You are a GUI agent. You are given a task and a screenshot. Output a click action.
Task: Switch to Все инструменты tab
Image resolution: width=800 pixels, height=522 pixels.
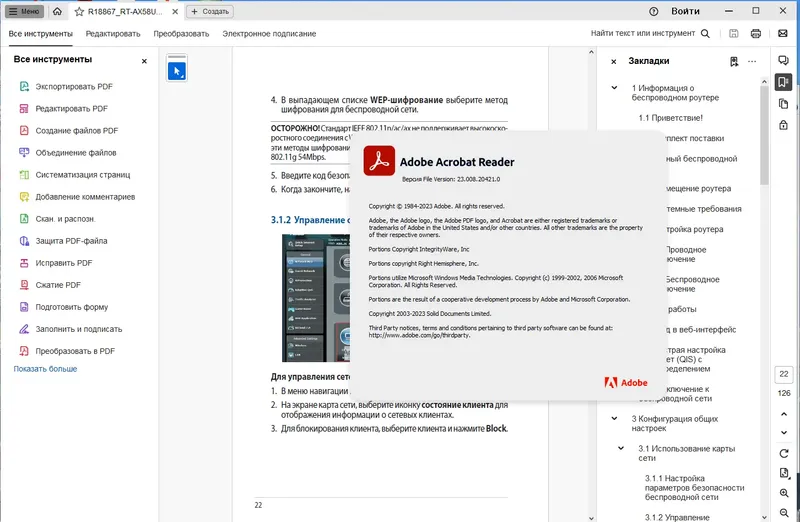tap(41, 34)
